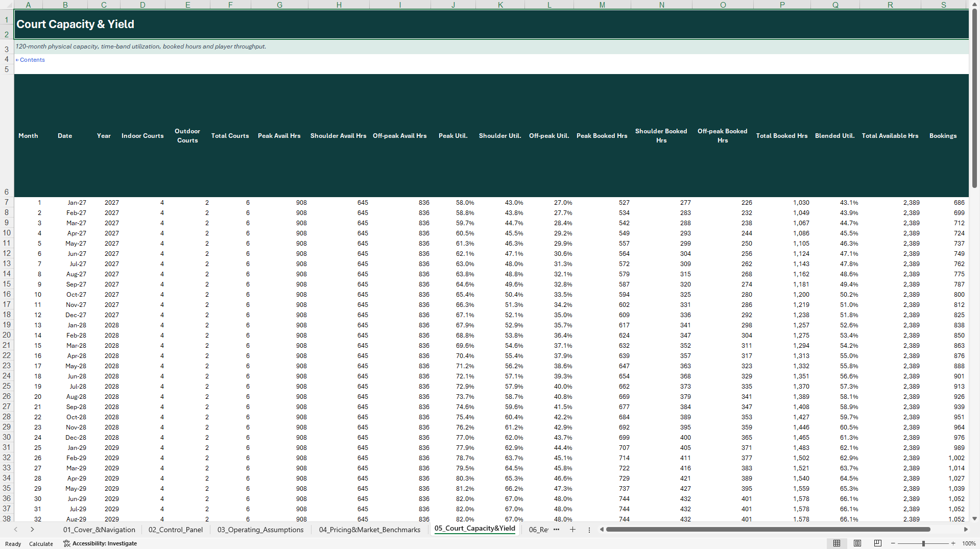Open the 02_Control_Panel sheet
This screenshot has height=549, width=980.
tap(176, 530)
